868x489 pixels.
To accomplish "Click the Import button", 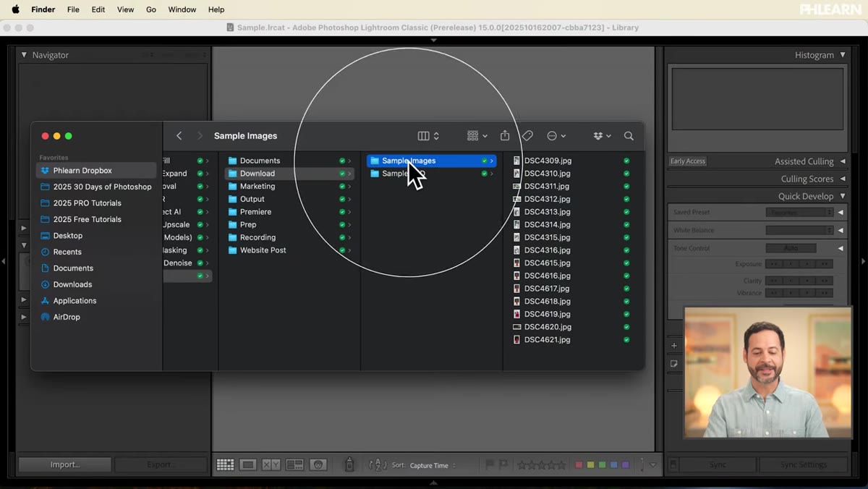I will click(x=65, y=464).
